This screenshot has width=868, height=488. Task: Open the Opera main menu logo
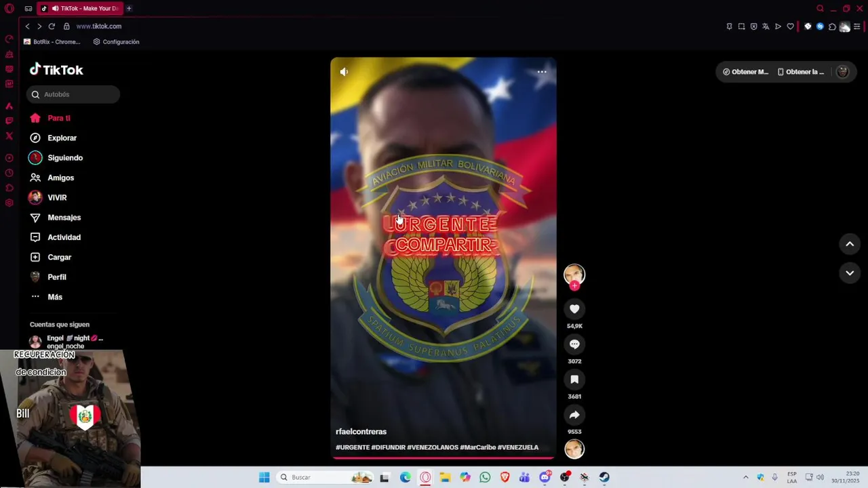[9, 9]
